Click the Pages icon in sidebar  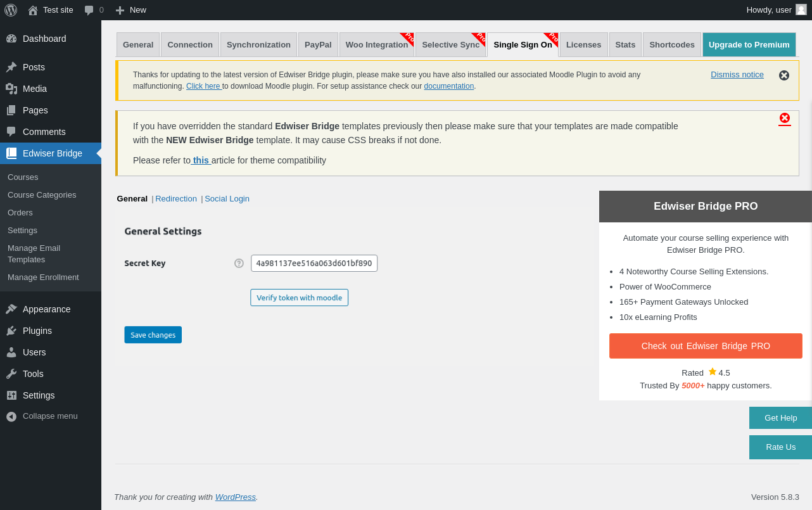pos(11,110)
